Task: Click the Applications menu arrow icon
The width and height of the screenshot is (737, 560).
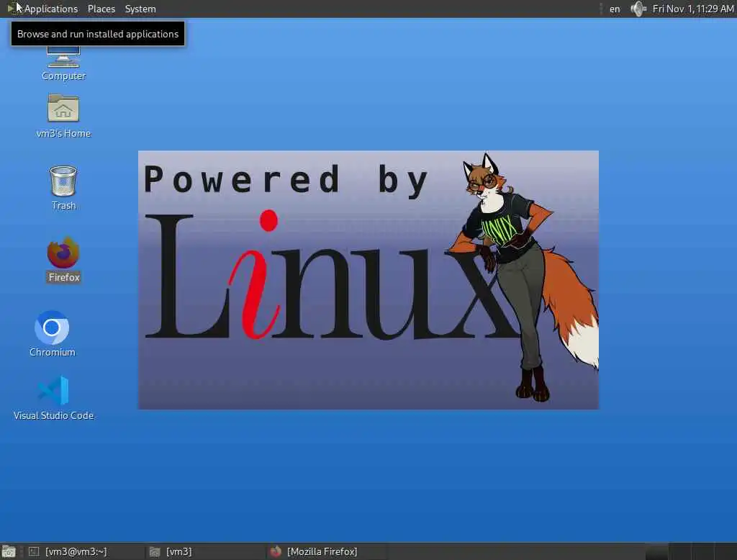Action: 10,9
